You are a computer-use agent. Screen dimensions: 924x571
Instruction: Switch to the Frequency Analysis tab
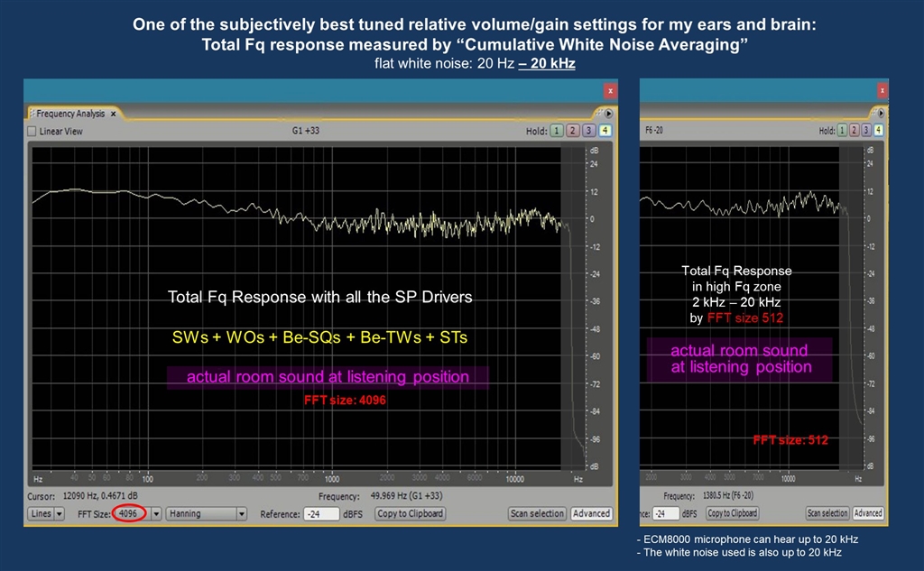(x=70, y=114)
